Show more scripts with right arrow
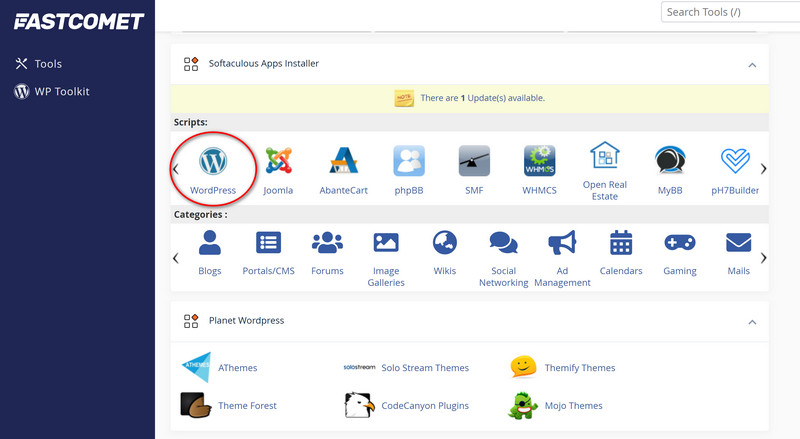The image size is (800, 439). point(763,169)
